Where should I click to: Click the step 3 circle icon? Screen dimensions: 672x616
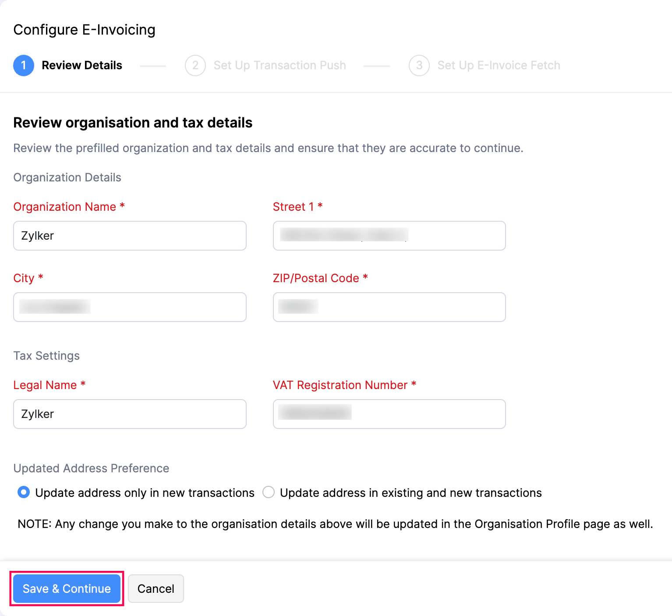(419, 65)
